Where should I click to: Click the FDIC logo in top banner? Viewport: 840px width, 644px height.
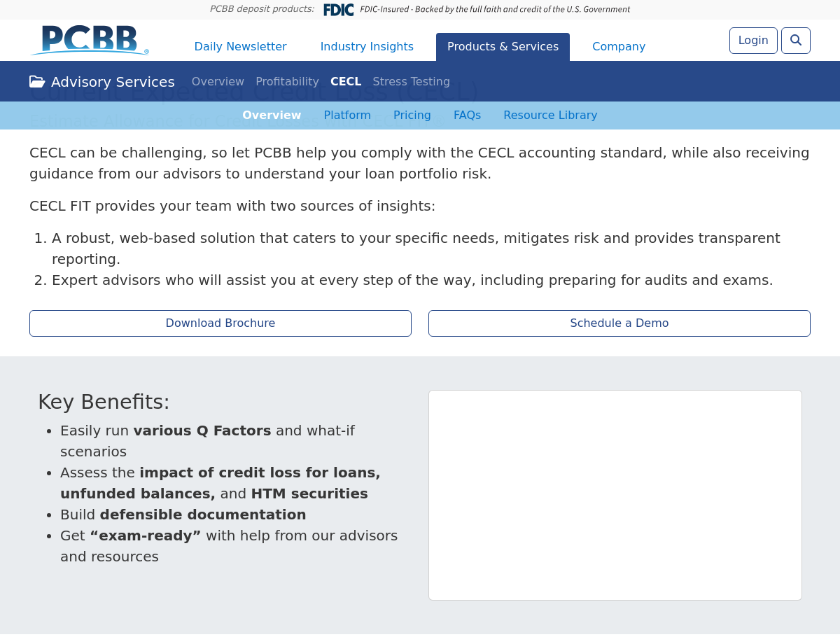[338, 10]
